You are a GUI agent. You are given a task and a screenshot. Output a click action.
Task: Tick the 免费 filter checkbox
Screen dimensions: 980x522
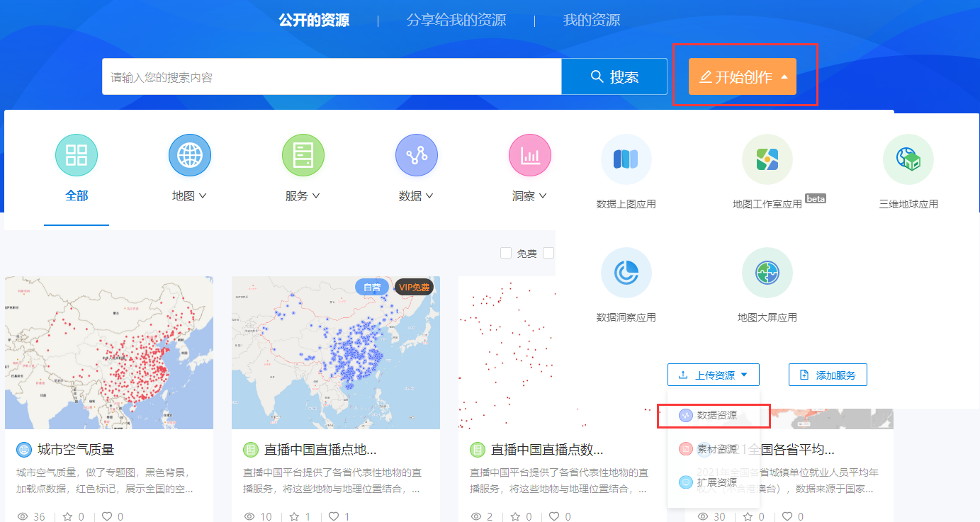pyautogui.click(x=506, y=253)
